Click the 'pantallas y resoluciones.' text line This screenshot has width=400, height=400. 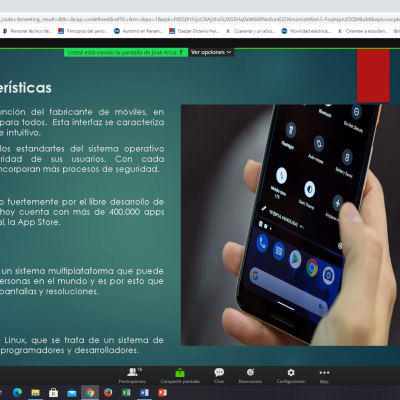pyautogui.click(x=49, y=291)
